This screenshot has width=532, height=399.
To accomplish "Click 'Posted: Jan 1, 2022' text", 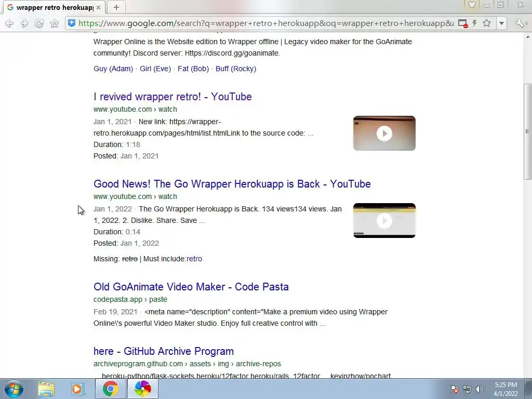I will tap(126, 243).
